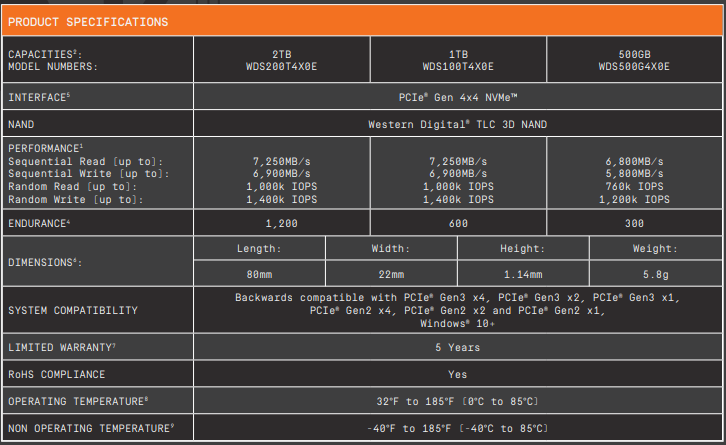Screen dimensions: 726x445
Task: Click the 1,200k IOPS random write value
Action: click(x=634, y=200)
